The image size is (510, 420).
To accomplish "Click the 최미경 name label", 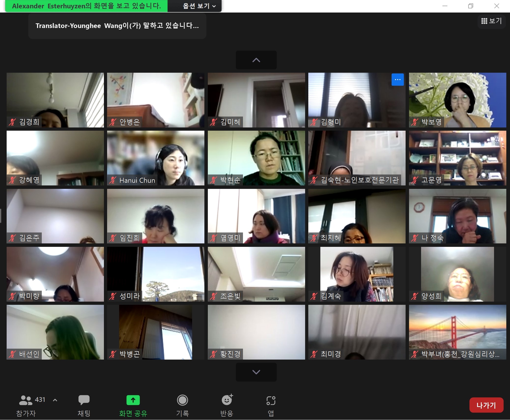I will point(331,354).
